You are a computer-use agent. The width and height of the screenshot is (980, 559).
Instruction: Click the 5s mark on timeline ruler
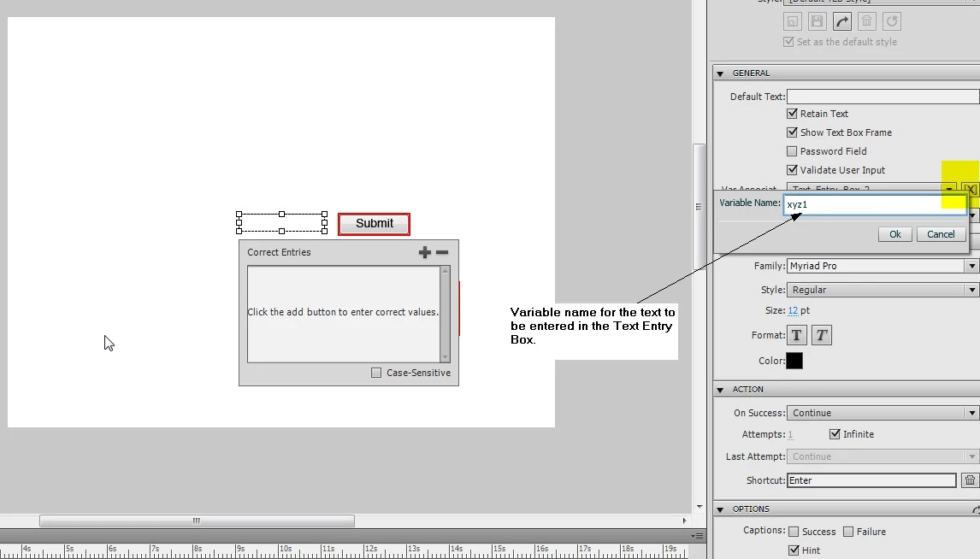click(x=68, y=549)
